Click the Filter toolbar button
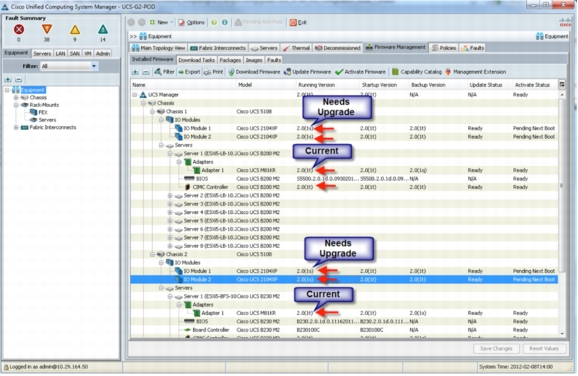 point(164,72)
